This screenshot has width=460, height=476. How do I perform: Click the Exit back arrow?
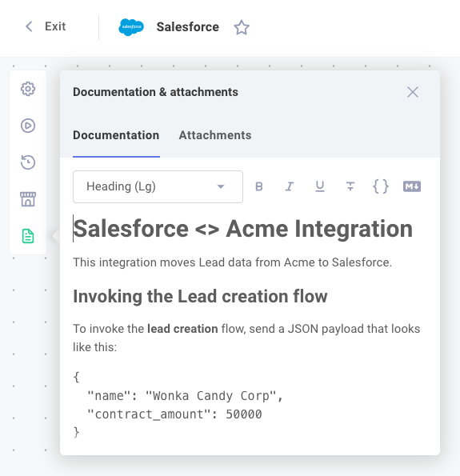(x=29, y=26)
